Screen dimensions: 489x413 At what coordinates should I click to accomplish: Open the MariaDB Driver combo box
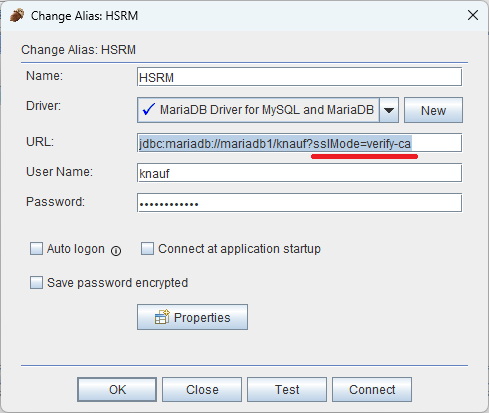[x=268, y=110]
